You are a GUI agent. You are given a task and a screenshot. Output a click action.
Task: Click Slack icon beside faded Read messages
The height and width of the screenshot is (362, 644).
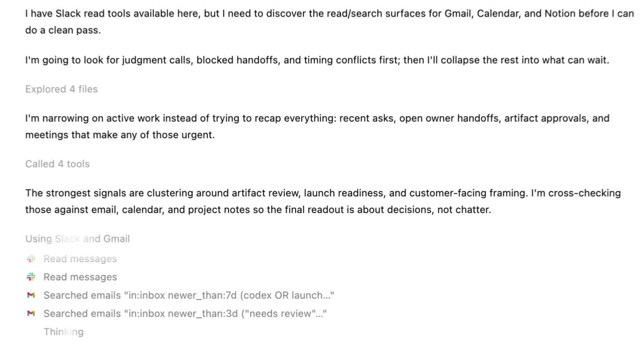pyautogui.click(x=31, y=259)
